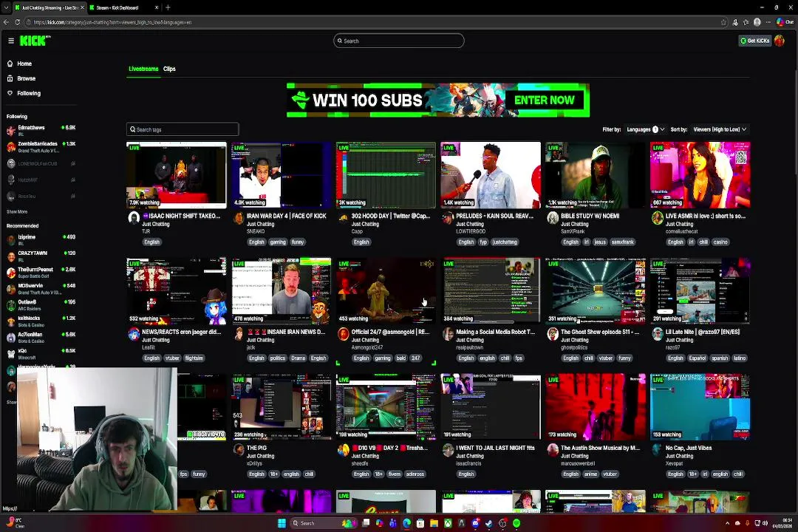Open Languages filter dropdown
Image resolution: width=798 pixels, height=532 pixels.
645,129
